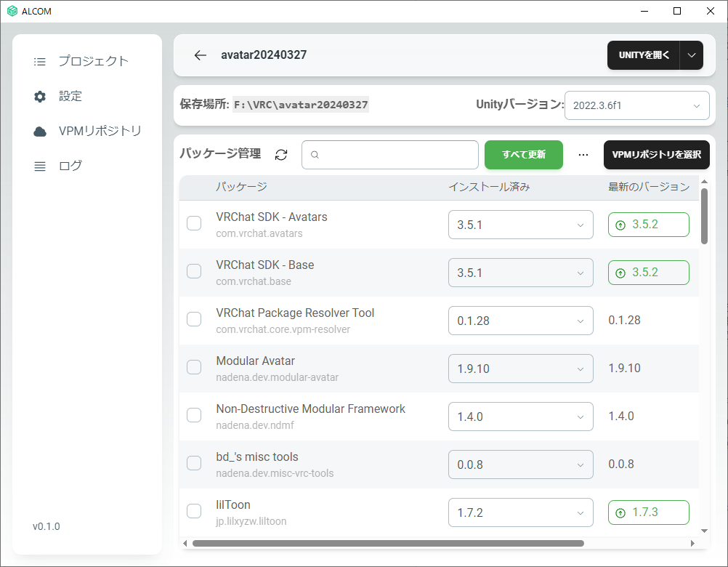The width and height of the screenshot is (728, 567).
Task: Click the scroll up arrow of package list
Action: click(704, 182)
